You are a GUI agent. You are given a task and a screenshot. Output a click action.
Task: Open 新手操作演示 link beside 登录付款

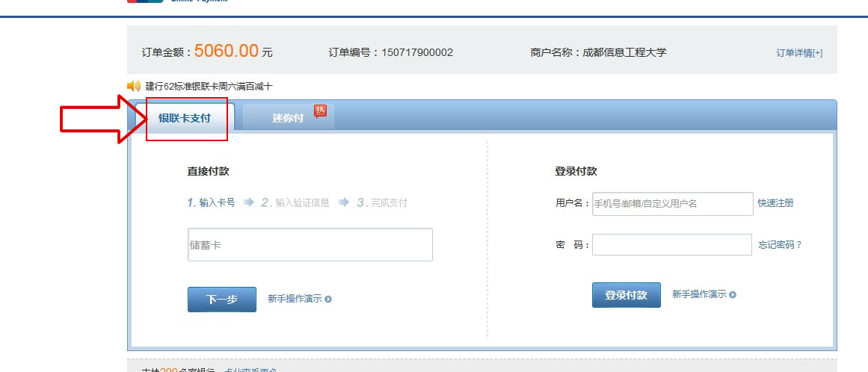[x=699, y=294]
